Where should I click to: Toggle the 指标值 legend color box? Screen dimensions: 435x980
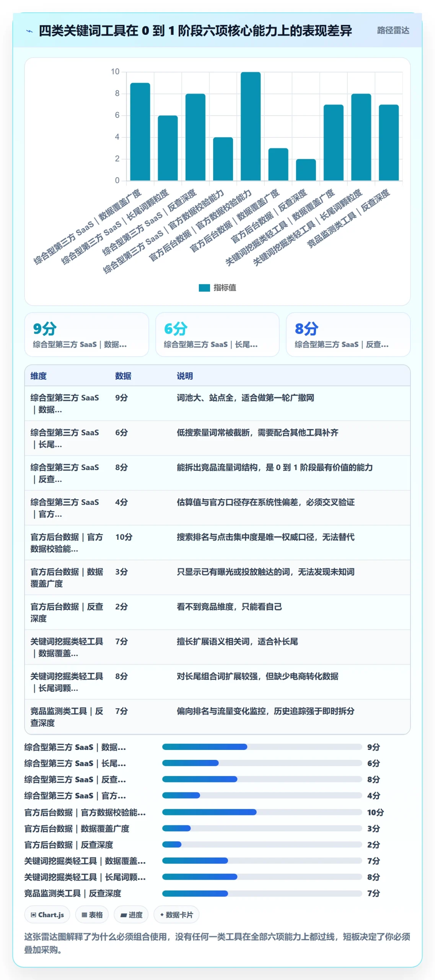click(x=204, y=288)
